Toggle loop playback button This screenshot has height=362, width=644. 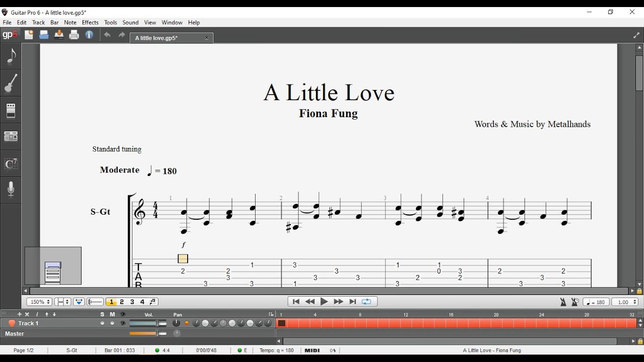click(x=367, y=302)
